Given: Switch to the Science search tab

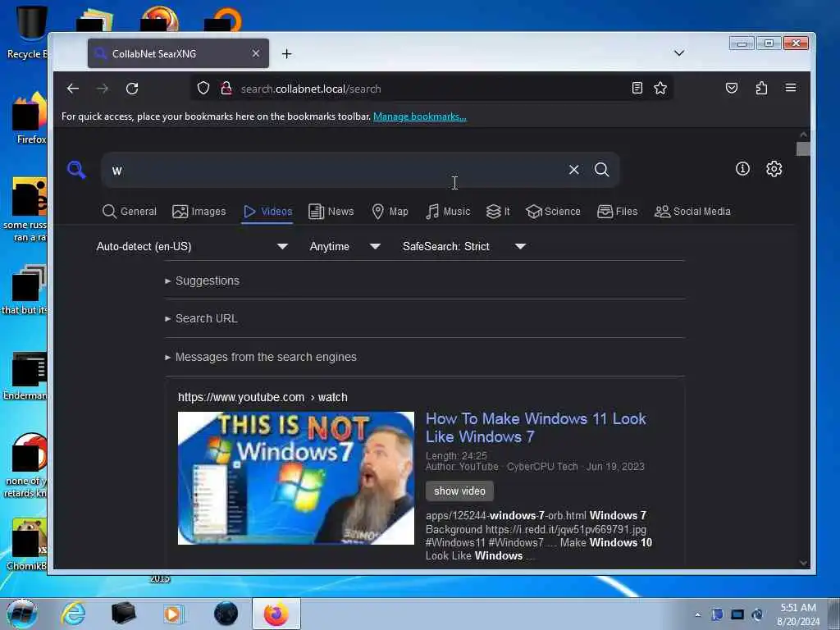Looking at the screenshot, I should tap(553, 212).
